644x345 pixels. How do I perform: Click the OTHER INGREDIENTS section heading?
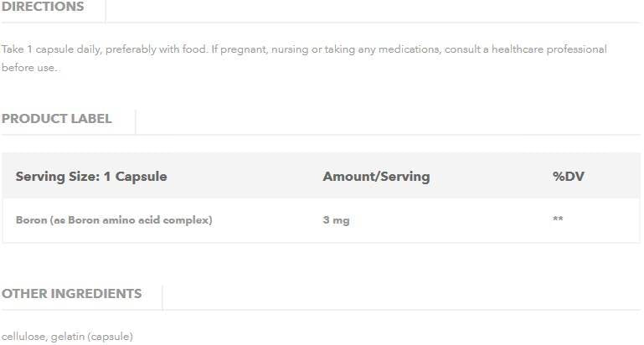[x=71, y=293]
